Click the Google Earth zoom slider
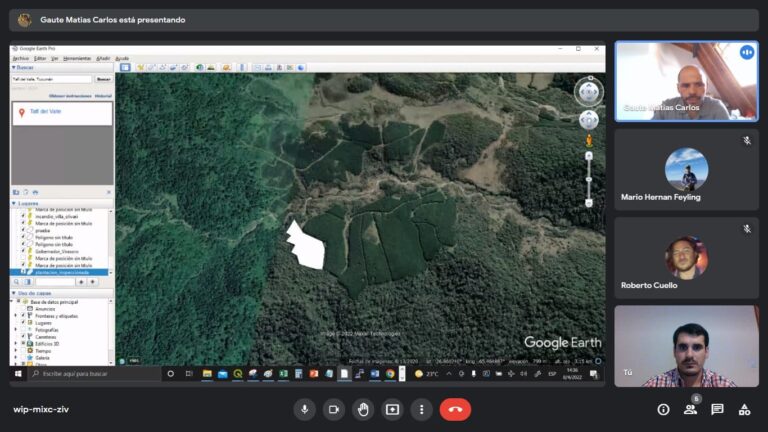768x432 pixels. pos(589,178)
